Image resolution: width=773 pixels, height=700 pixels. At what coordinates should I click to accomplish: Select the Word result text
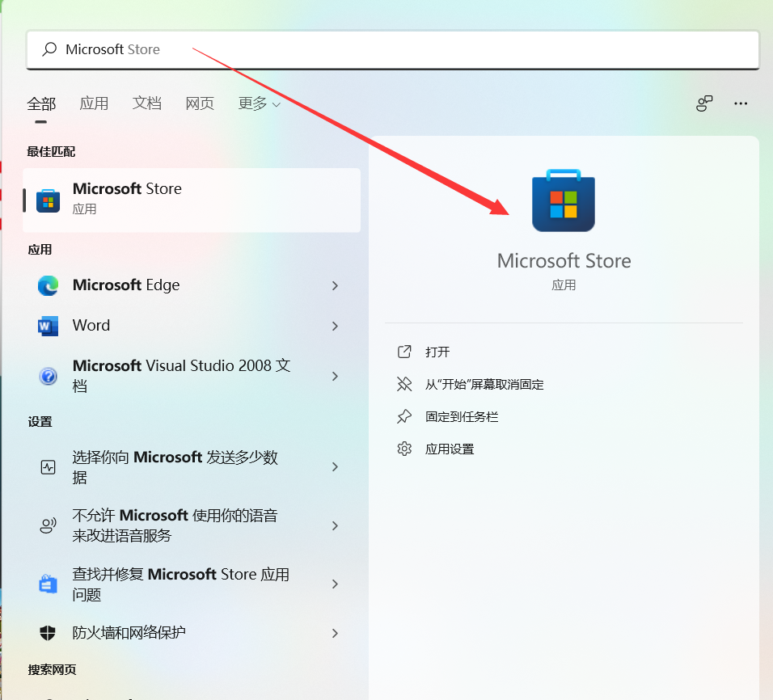coord(91,326)
